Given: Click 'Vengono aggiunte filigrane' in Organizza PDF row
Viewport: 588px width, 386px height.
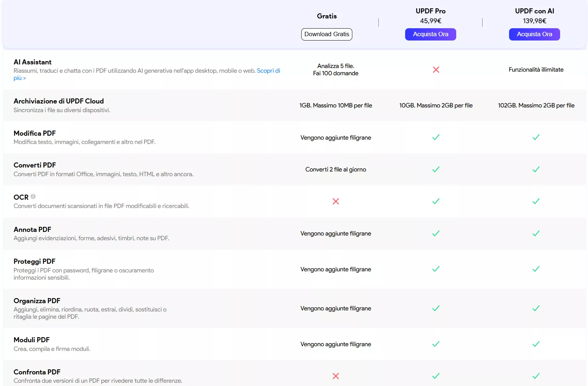Looking at the screenshot, I should click(336, 308).
